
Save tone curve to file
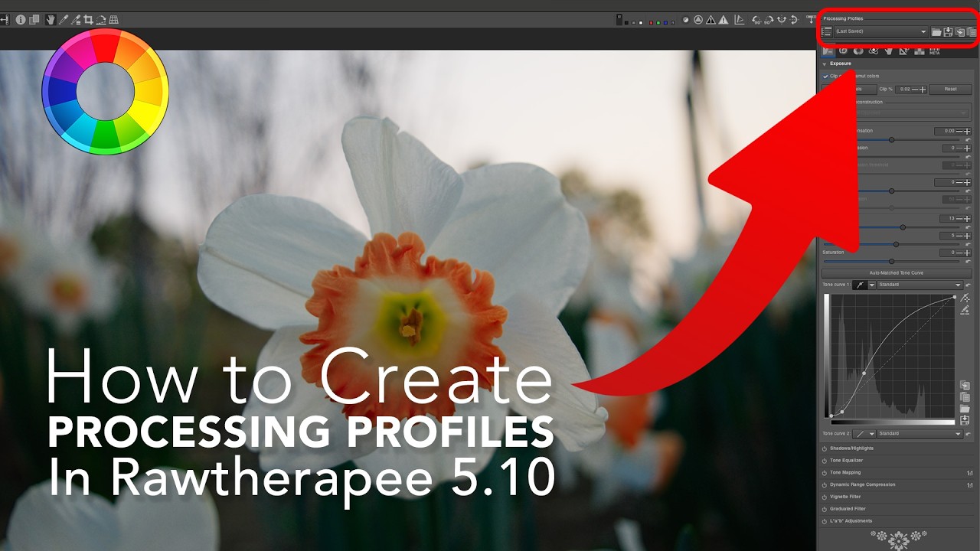coord(965,421)
